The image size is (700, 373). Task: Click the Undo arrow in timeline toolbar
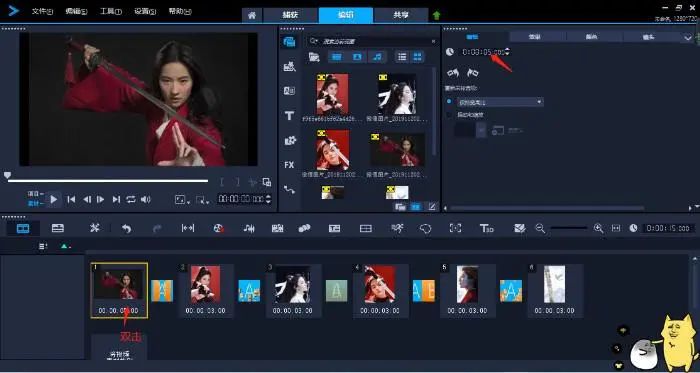pos(127,228)
